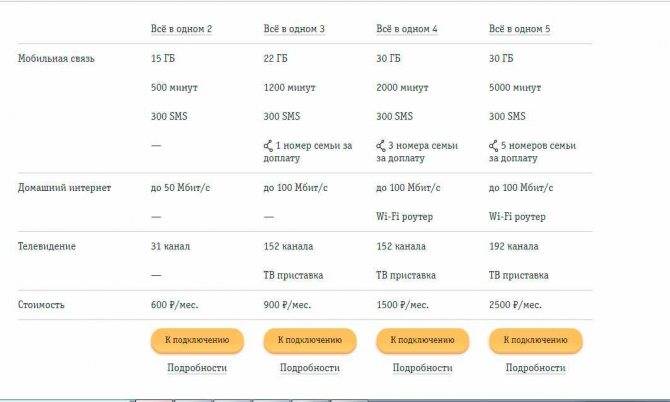Click the Мобильная связь row label

[56, 59]
